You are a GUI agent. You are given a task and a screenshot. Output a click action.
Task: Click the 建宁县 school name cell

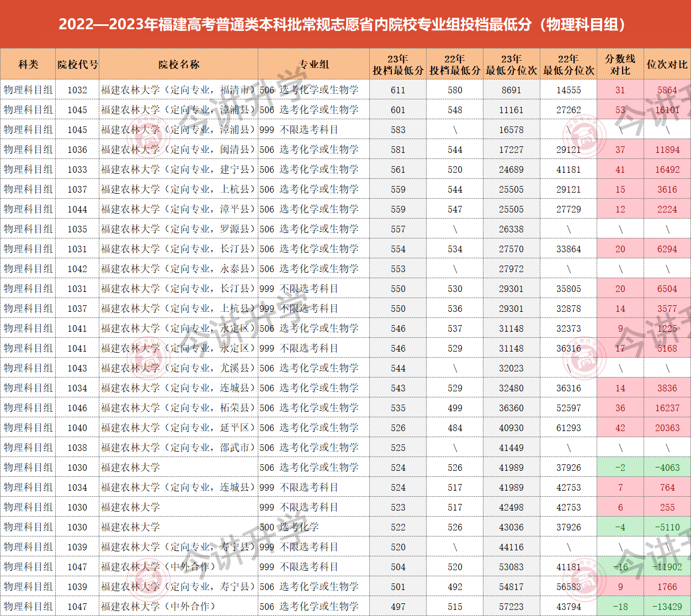tap(179, 169)
